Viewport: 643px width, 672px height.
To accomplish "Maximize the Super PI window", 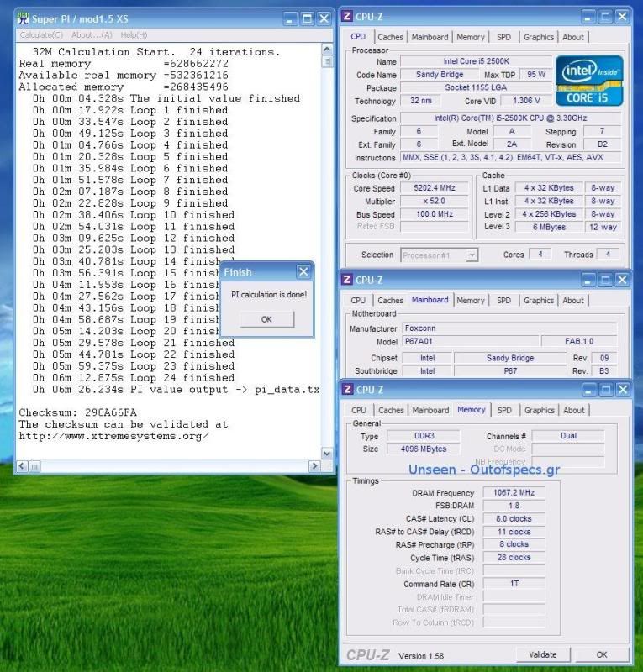I will (x=307, y=18).
